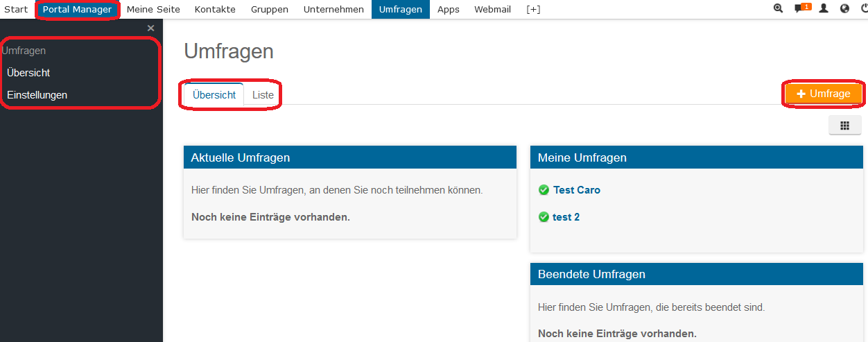Go to Meine Seite

[153, 10]
